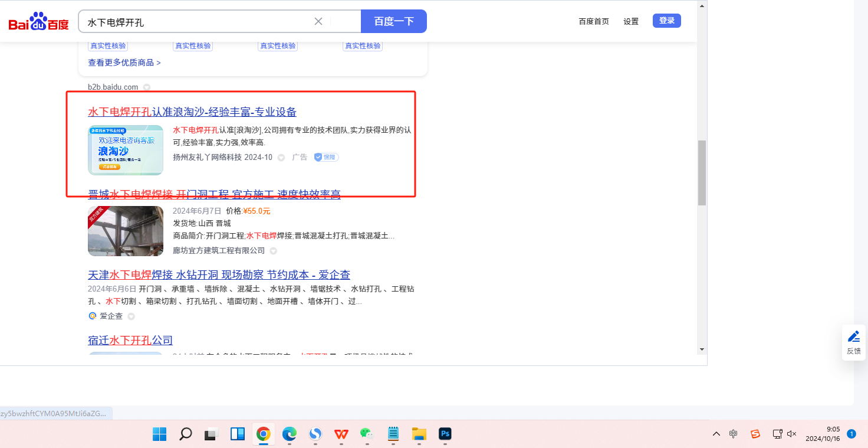Launch WPS Office from the taskbar

tap(341, 434)
